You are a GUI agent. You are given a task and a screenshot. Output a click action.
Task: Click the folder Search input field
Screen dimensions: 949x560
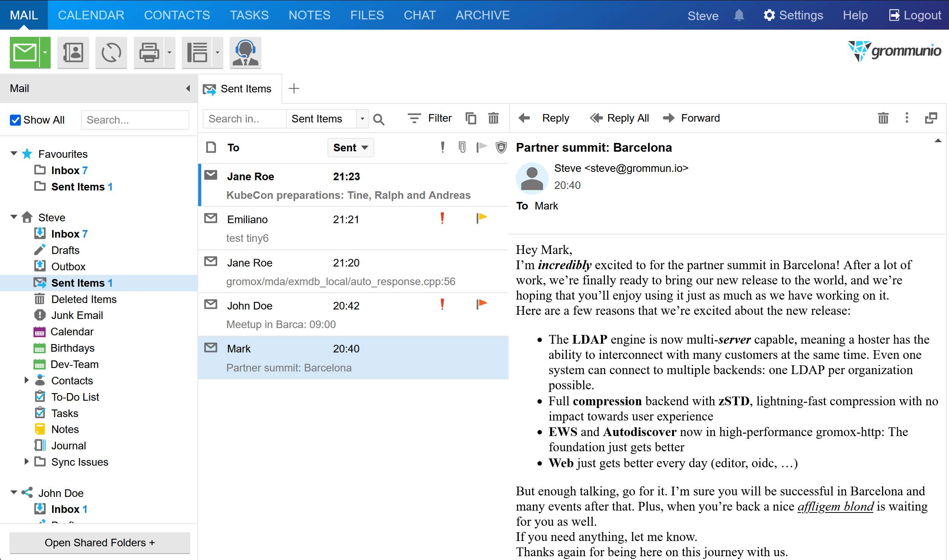click(135, 120)
